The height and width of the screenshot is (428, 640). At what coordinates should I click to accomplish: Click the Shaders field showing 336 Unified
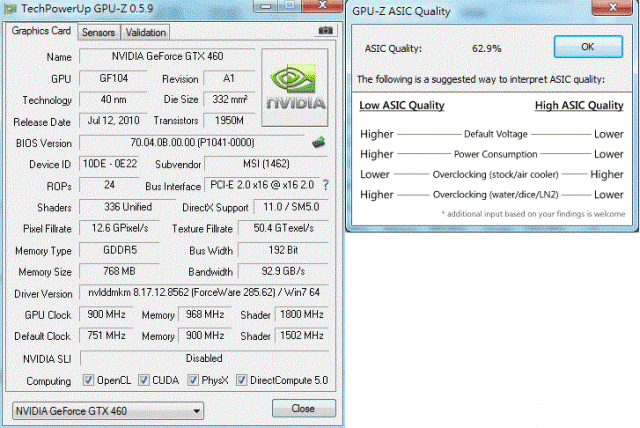click(127, 207)
